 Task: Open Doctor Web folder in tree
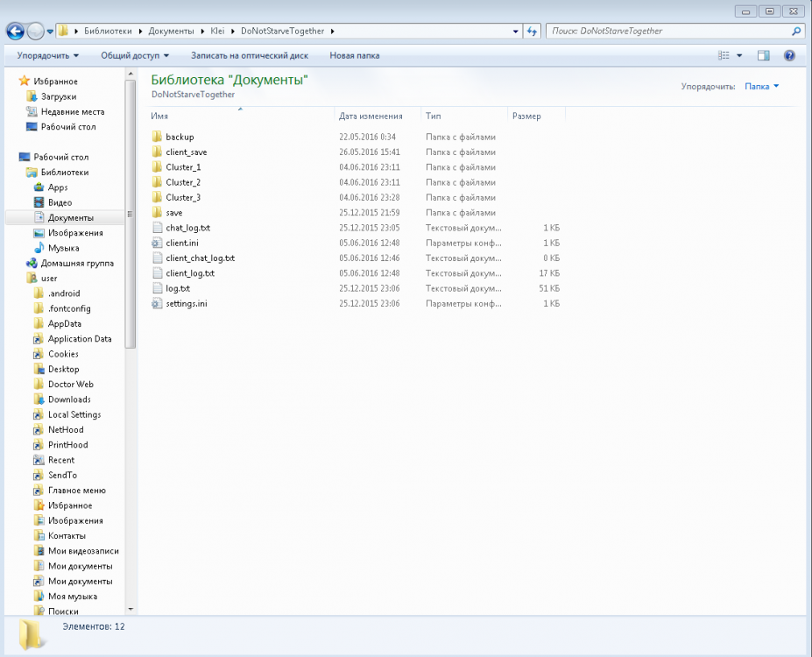tap(64, 385)
